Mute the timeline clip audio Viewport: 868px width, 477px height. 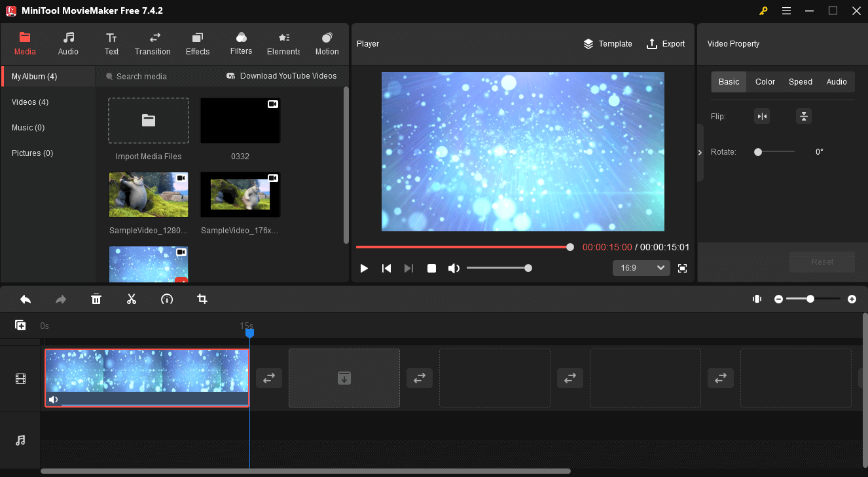pyautogui.click(x=53, y=400)
